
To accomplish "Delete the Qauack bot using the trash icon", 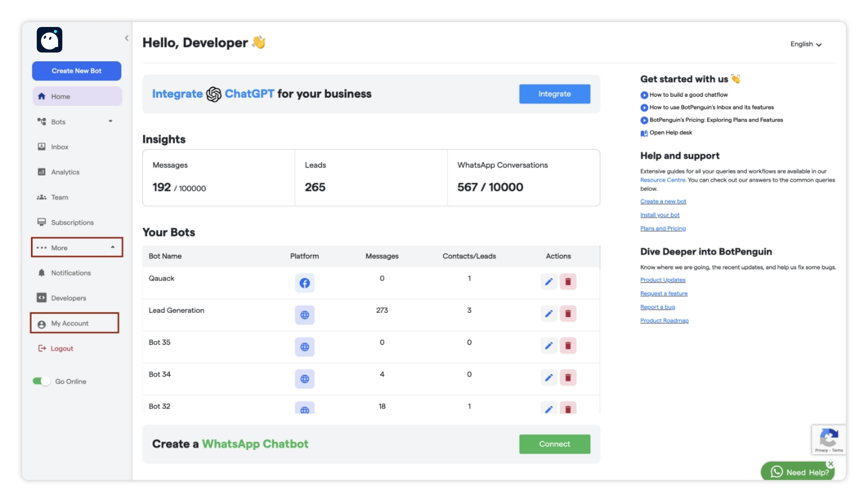I will point(568,281).
